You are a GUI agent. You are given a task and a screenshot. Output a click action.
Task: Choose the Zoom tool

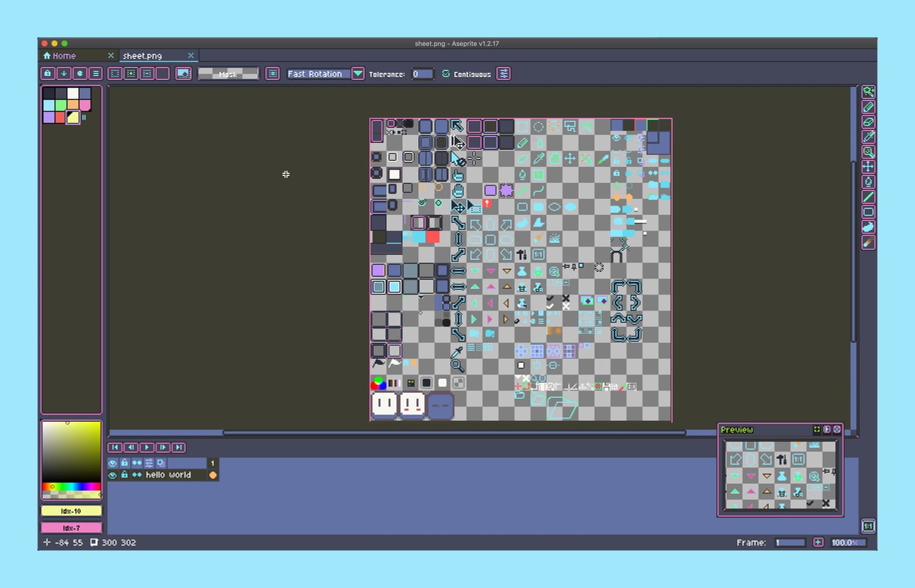click(868, 152)
